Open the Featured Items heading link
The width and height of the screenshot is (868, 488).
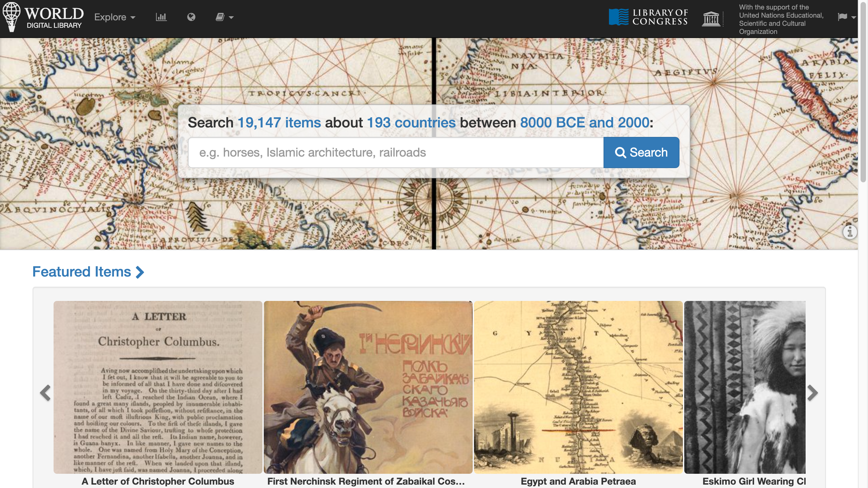[88, 272]
